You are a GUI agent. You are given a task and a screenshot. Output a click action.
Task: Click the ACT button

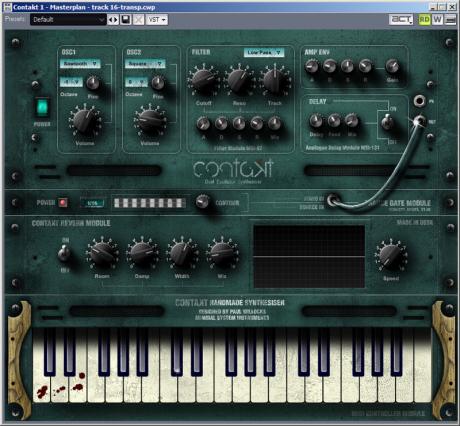[401, 19]
